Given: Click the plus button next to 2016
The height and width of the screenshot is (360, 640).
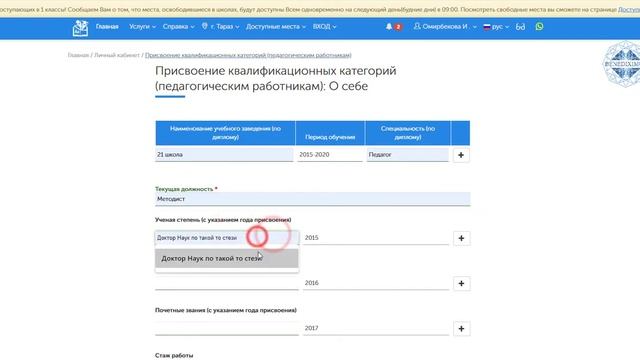Looking at the screenshot, I should pos(461,283).
